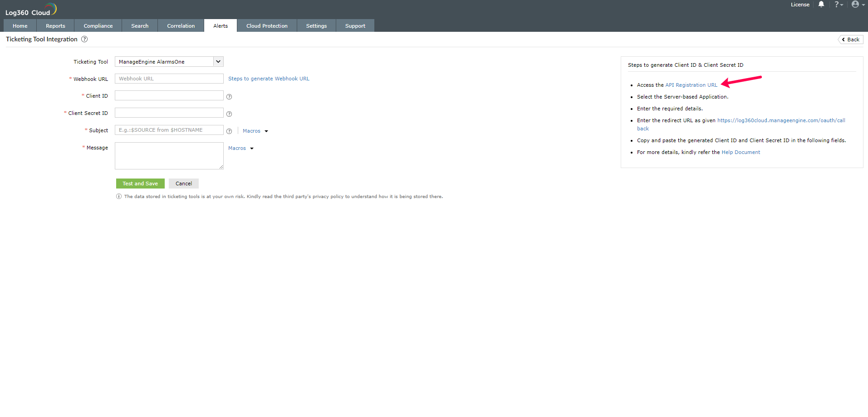Click the Log360 Cloud logo

[31, 10]
